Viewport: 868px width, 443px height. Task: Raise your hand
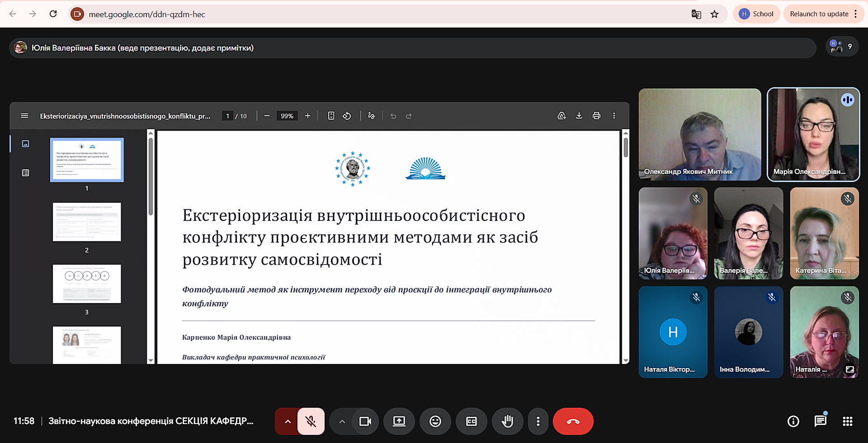(508, 421)
